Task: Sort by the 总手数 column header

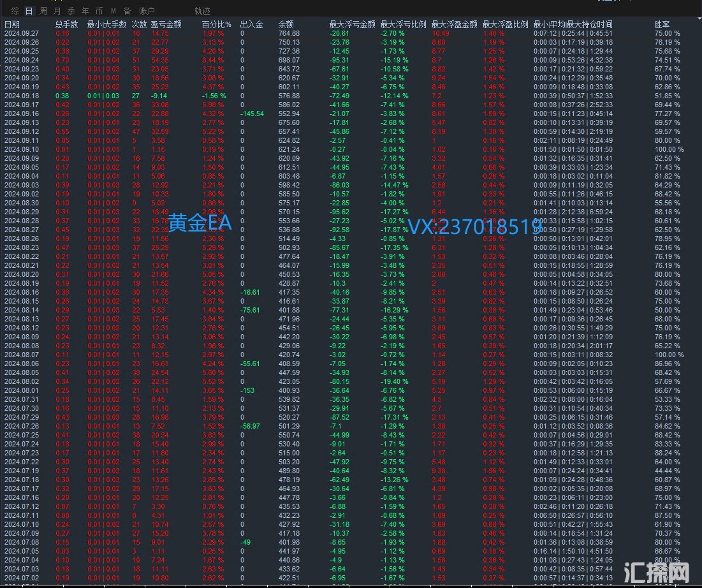Action: click(67, 24)
